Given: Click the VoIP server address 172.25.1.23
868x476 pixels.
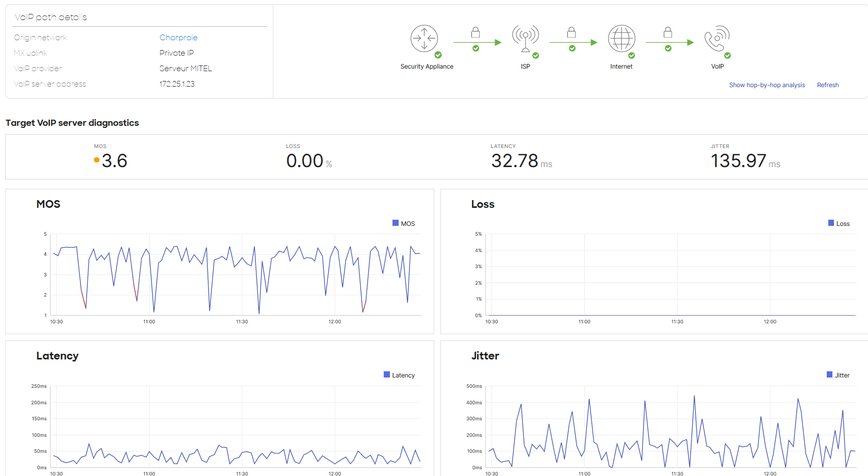Looking at the screenshot, I should (177, 84).
